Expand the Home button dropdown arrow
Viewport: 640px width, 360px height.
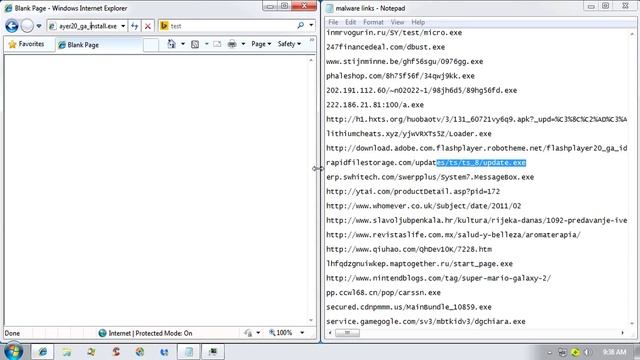(x=183, y=44)
